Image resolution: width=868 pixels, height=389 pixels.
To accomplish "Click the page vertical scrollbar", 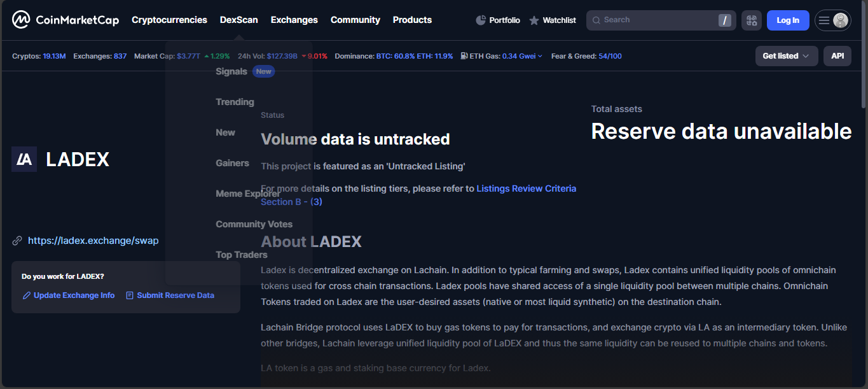I will (x=863, y=54).
